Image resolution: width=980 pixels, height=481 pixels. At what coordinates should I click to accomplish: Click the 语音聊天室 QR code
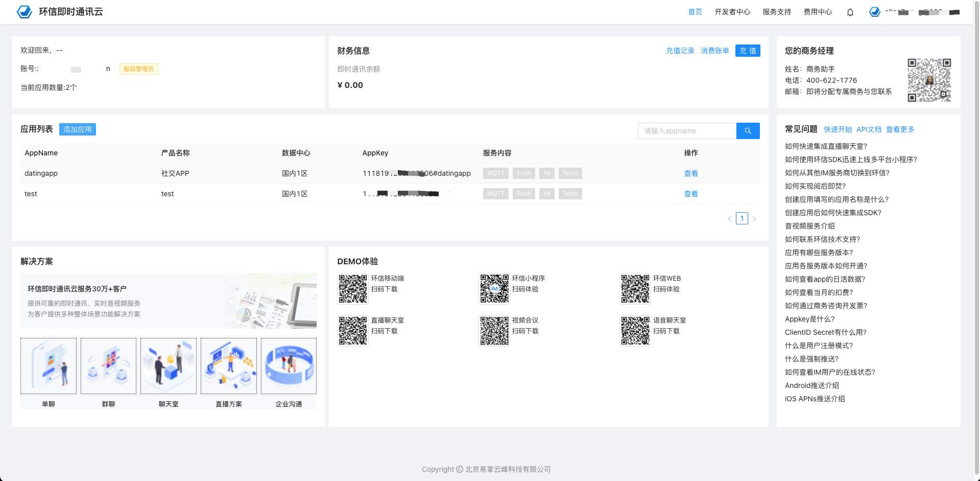pyautogui.click(x=635, y=331)
